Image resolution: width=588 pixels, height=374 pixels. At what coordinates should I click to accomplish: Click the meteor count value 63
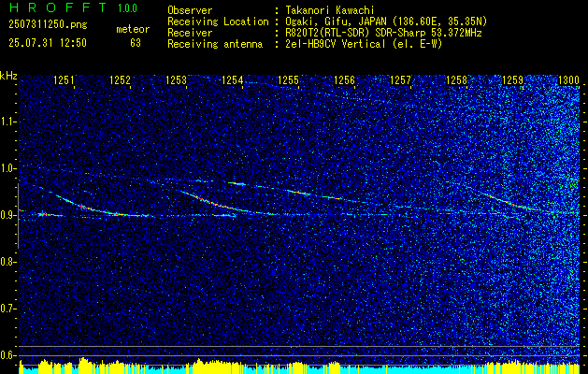[136, 43]
